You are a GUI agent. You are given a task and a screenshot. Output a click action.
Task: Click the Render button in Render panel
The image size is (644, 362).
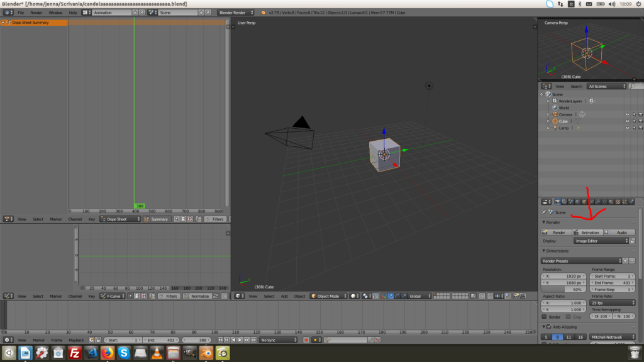(x=556, y=233)
